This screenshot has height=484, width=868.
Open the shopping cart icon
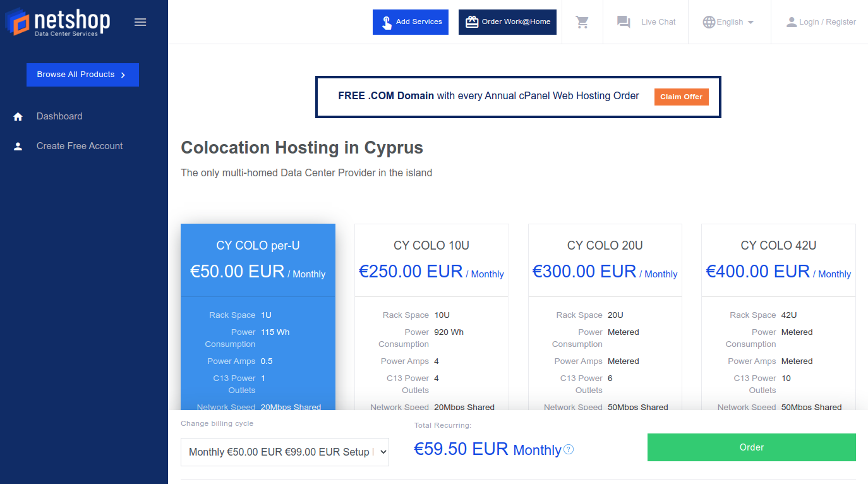(x=582, y=22)
